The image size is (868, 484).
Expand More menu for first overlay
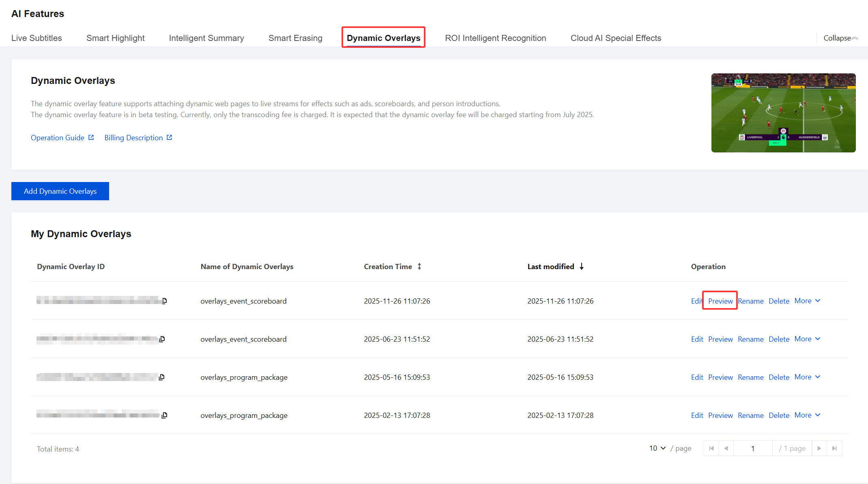click(807, 301)
